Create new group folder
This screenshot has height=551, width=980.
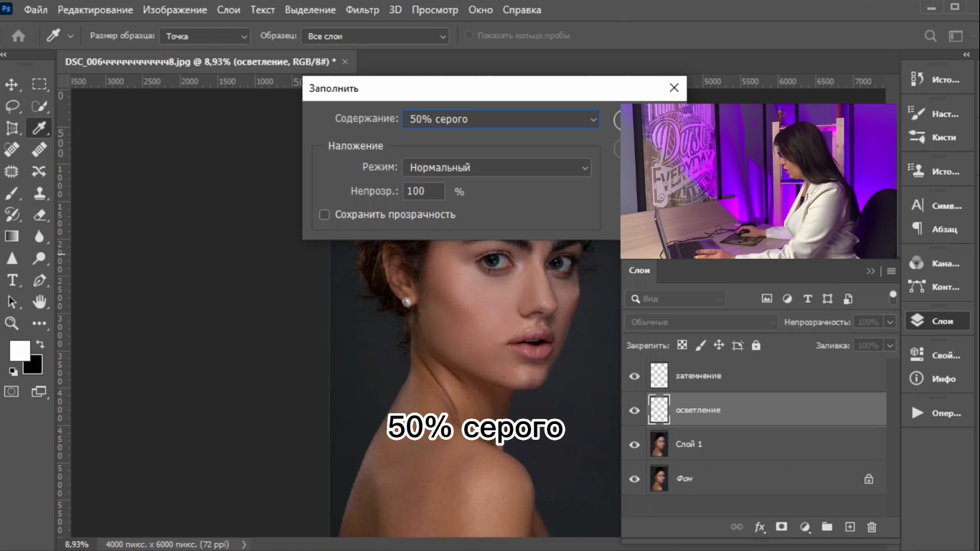point(827,527)
